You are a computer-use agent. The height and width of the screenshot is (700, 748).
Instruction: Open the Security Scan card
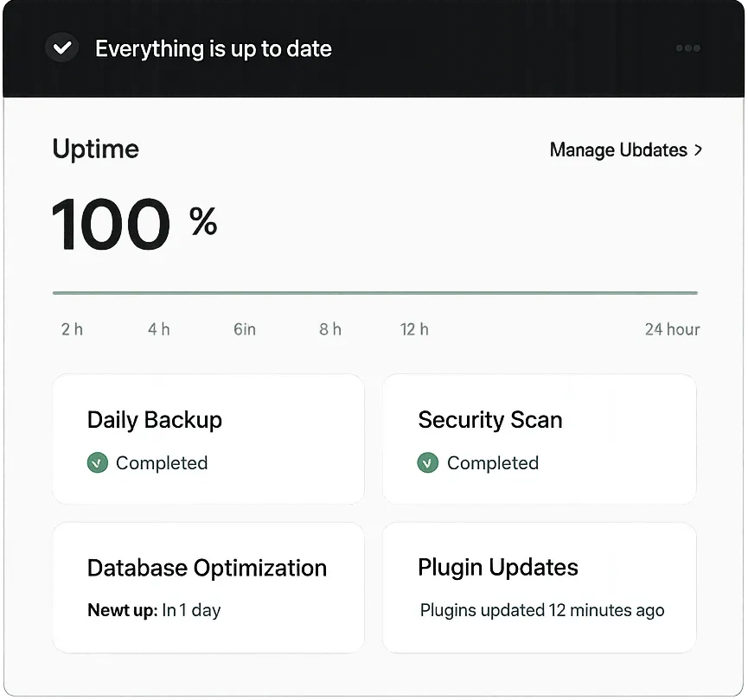539,439
